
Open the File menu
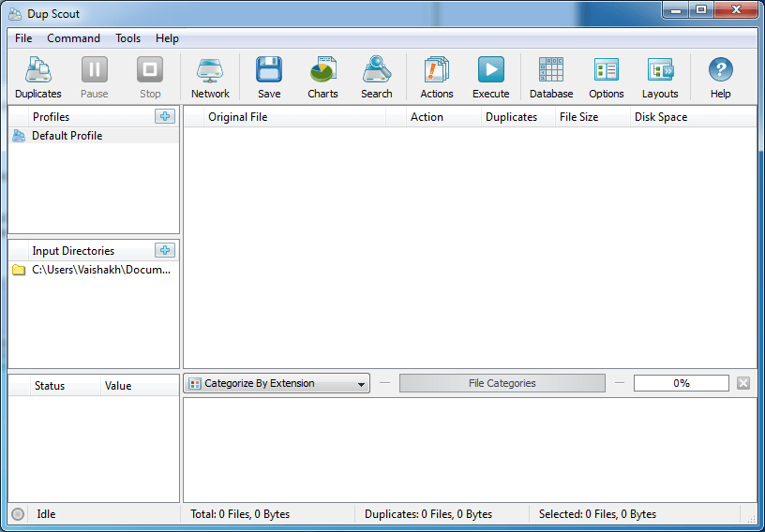point(23,38)
